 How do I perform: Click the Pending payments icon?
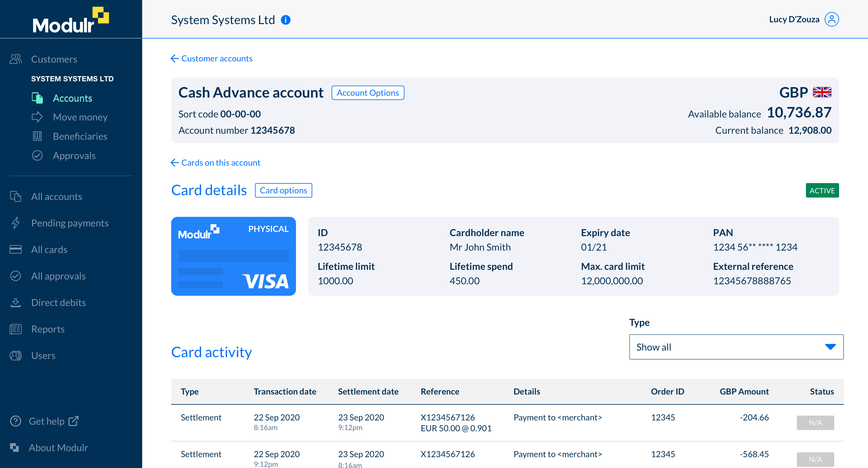pyautogui.click(x=16, y=223)
